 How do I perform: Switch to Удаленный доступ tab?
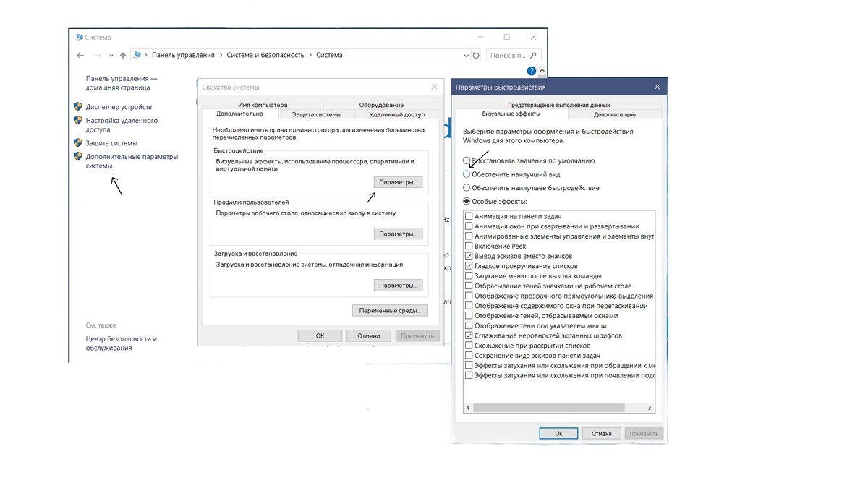(397, 114)
